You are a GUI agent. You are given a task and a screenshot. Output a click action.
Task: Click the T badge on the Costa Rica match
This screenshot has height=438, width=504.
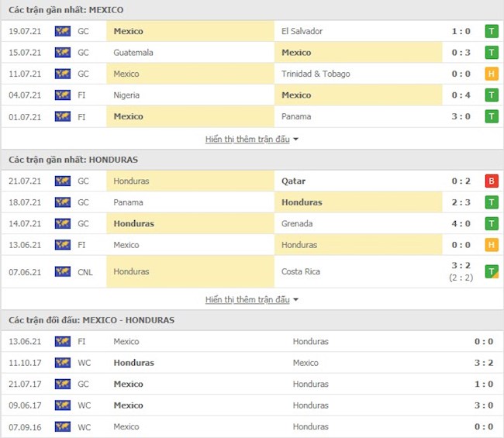point(492,271)
